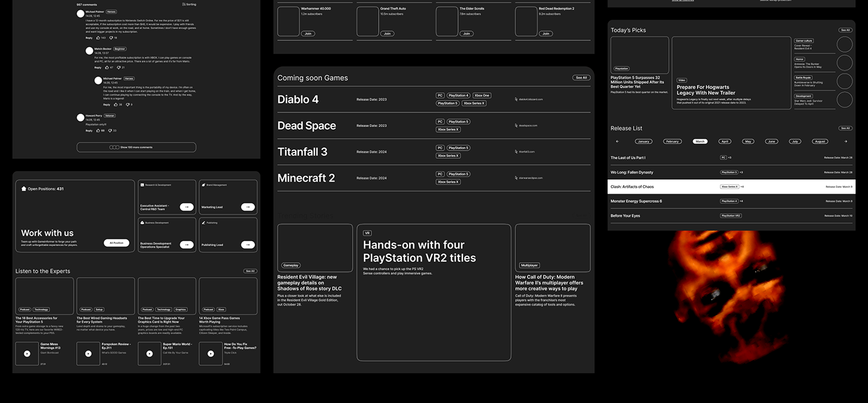Viewport: 868px width, 403px height.
Task: Select the April month tab
Action: click(725, 141)
